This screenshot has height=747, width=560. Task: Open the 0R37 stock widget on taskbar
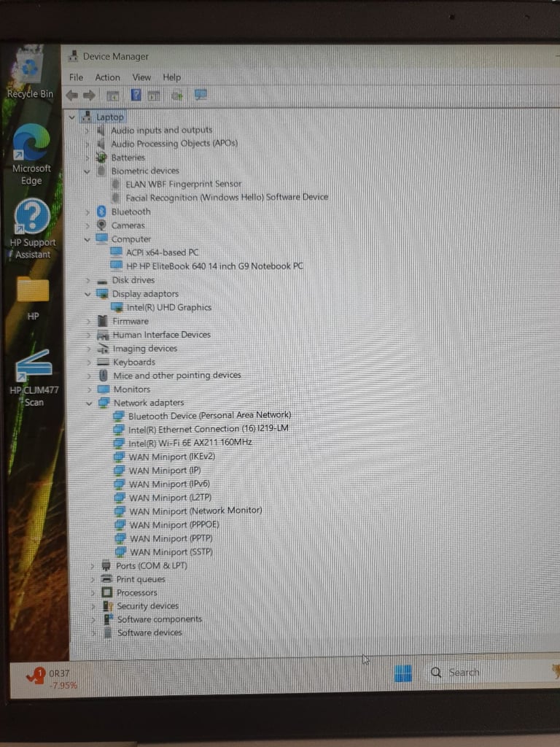(52, 679)
